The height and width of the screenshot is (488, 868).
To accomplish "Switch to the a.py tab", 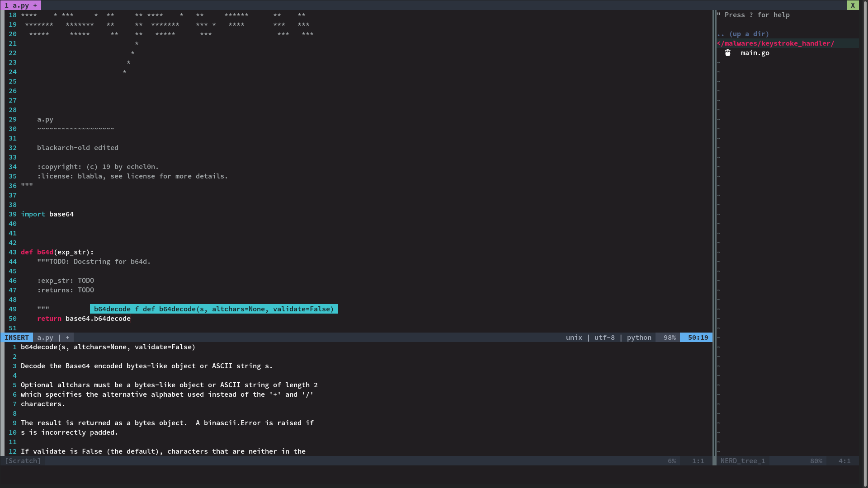I will (x=21, y=5).
